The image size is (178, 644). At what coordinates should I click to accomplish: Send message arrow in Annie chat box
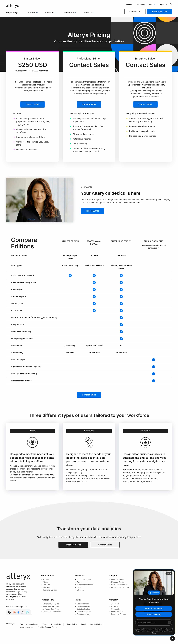(x=169, y=622)
